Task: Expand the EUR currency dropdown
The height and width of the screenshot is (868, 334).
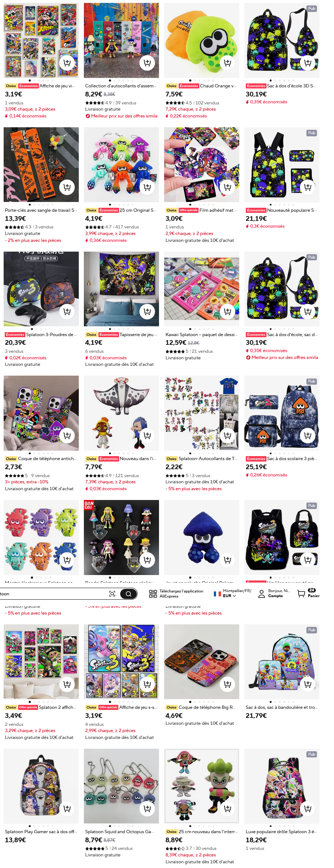Action: click(229, 596)
